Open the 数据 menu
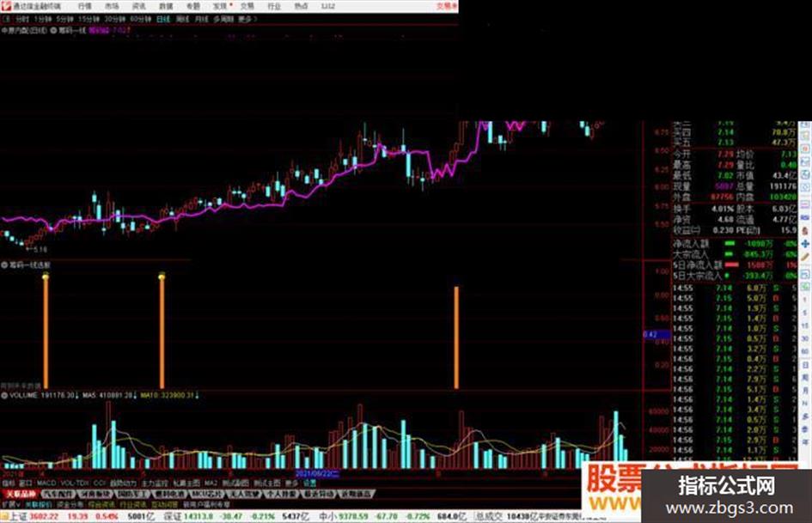The width and height of the screenshot is (812, 523). [166, 6]
